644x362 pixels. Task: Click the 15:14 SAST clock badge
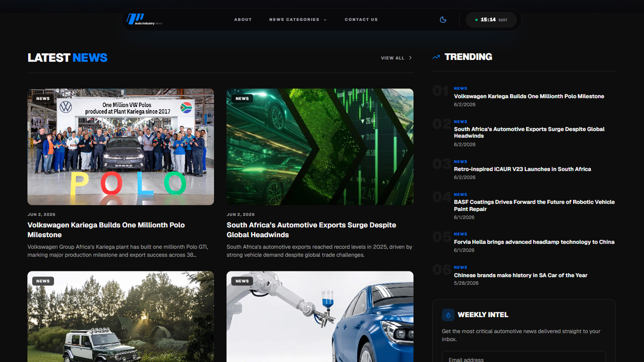click(x=491, y=20)
